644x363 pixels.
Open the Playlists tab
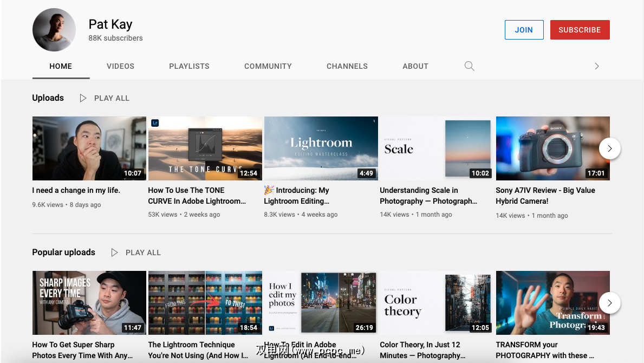pos(189,66)
